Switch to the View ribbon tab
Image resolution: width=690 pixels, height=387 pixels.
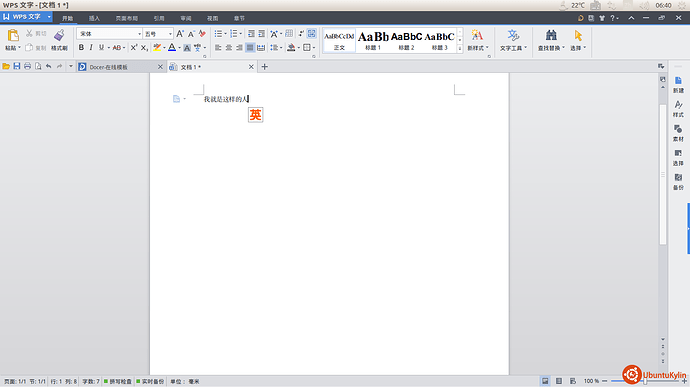coord(213,18)
